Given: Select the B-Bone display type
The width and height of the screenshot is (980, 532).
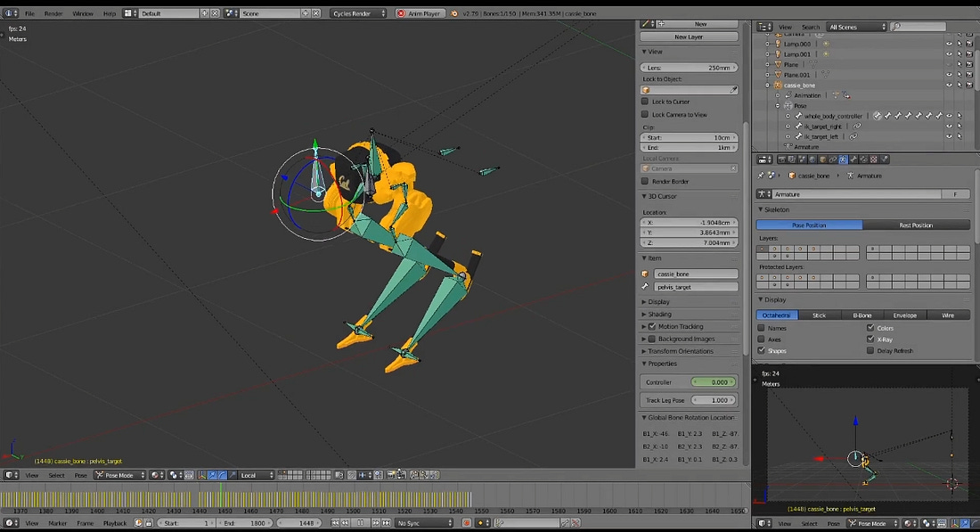Looking at the screenshot, I should pos(862,315).
